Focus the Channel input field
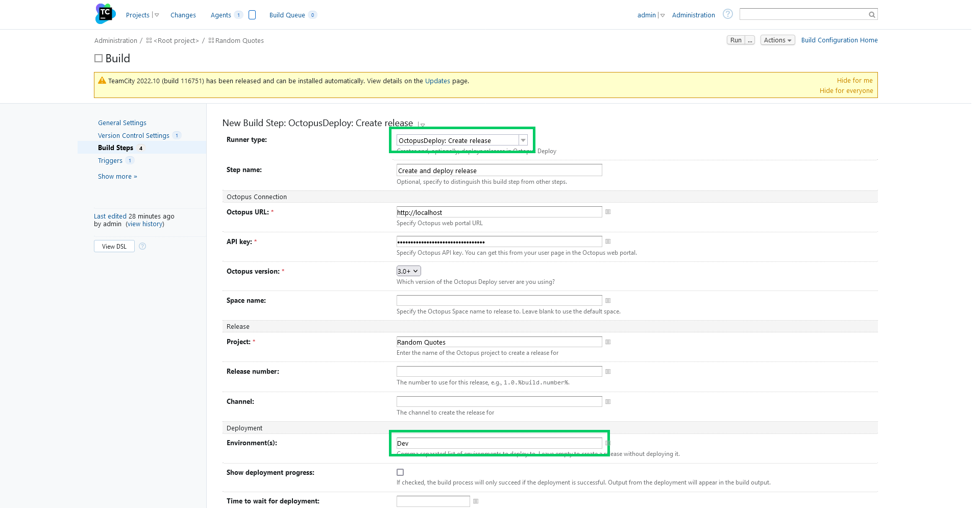980x508 pixels. [x=499, y=402]
